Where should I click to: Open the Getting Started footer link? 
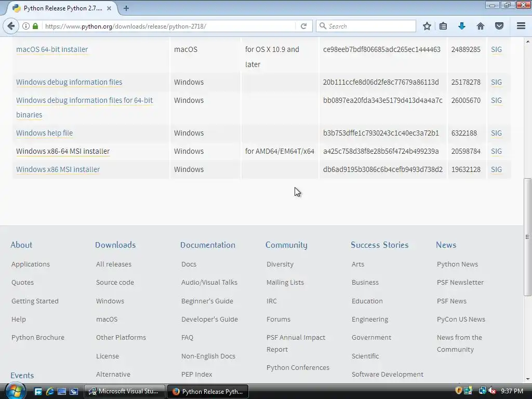[35, 301]
